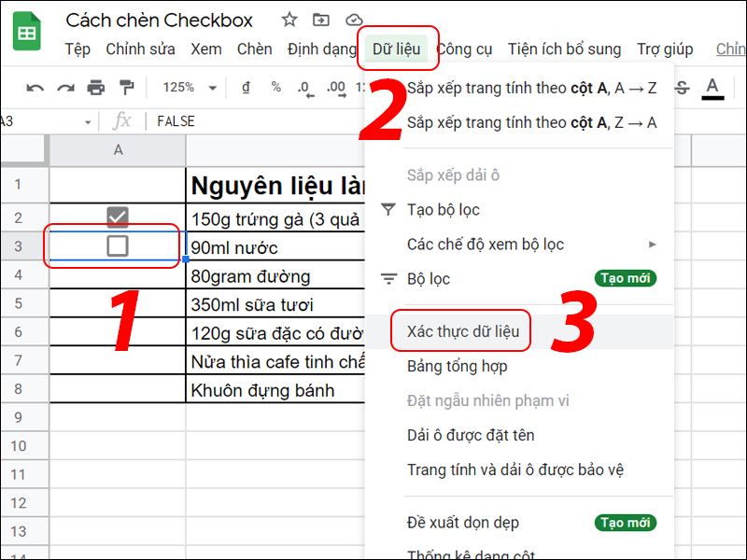
Task: Click the Nguyên liệu header cell
Action: pyautogui.click(x=275, y=185)
